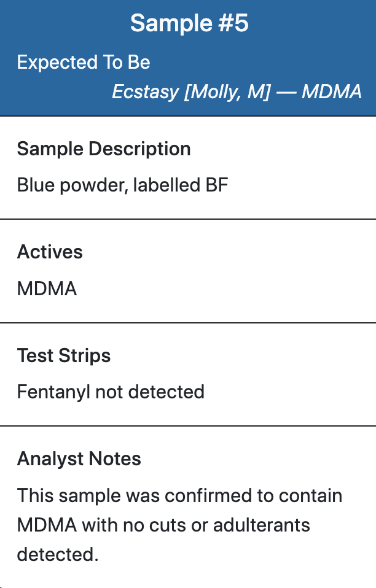Click the word adulterants in analyst notes
The image size is (376, 588).
pos(262,525)
